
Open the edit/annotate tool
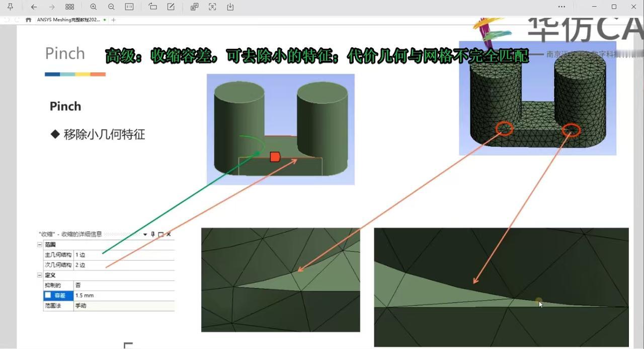pos(171,7)
